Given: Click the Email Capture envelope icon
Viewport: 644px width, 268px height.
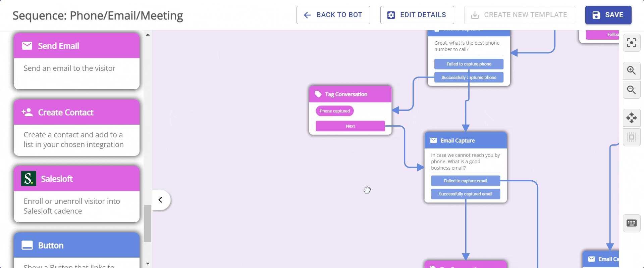Looking at the screenshot, I should pyautogui.click(x=433, y=140).
